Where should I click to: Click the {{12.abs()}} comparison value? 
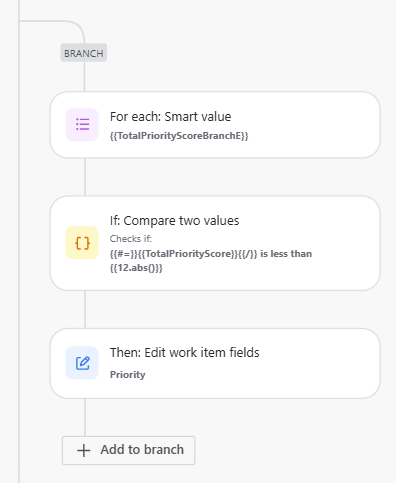(136, 268)
